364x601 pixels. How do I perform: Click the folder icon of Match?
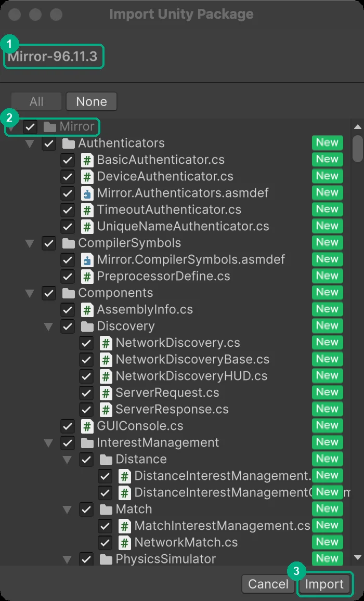[106, 509]
